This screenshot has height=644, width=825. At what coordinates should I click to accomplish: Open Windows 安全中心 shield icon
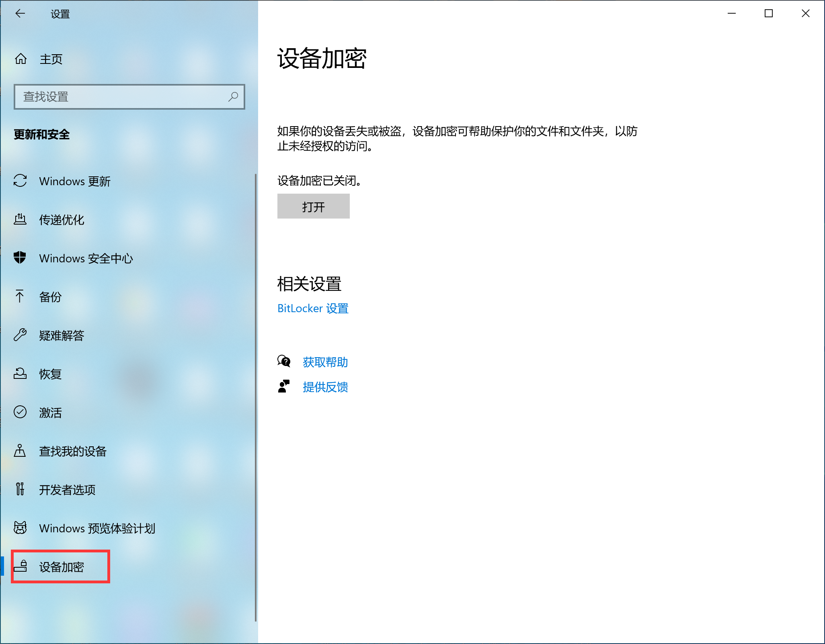tap(20, 258)
